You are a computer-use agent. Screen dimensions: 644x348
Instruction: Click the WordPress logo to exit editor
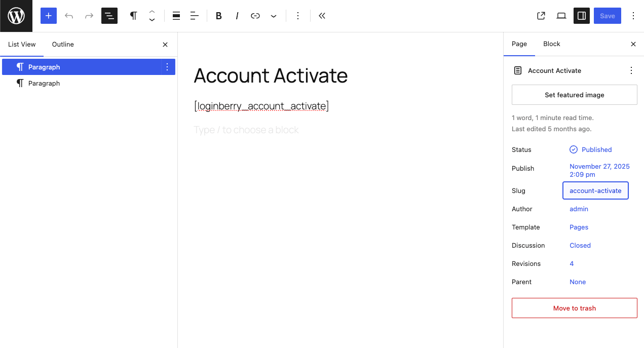[x=16, y=16]
